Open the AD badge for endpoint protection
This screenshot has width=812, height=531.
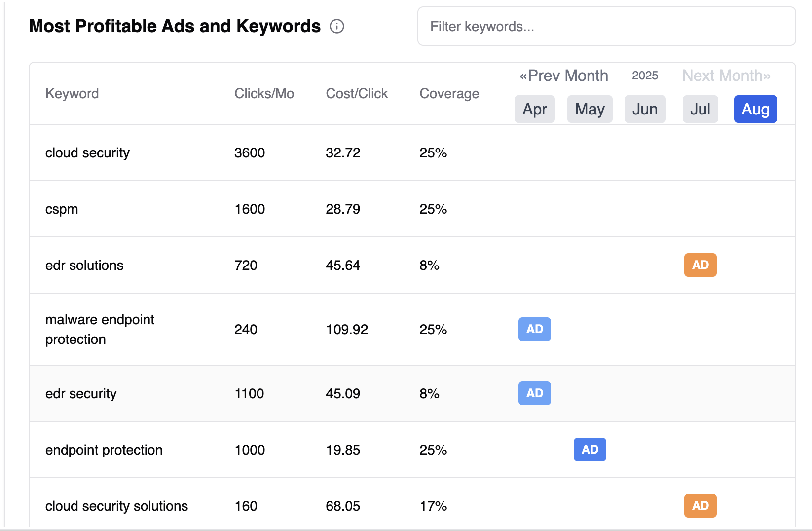[x=590, y=450]
